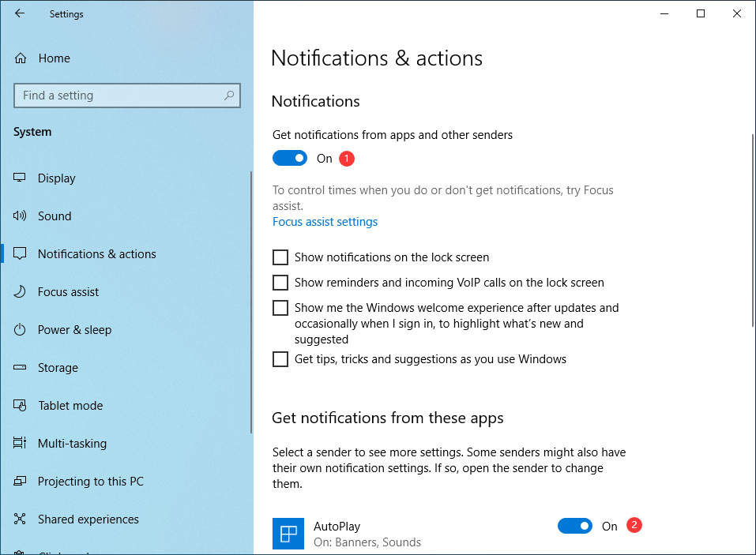Click the back arrow in Settings
The image size is (756, 555).
pyautogui.click(x=19, y=13)
